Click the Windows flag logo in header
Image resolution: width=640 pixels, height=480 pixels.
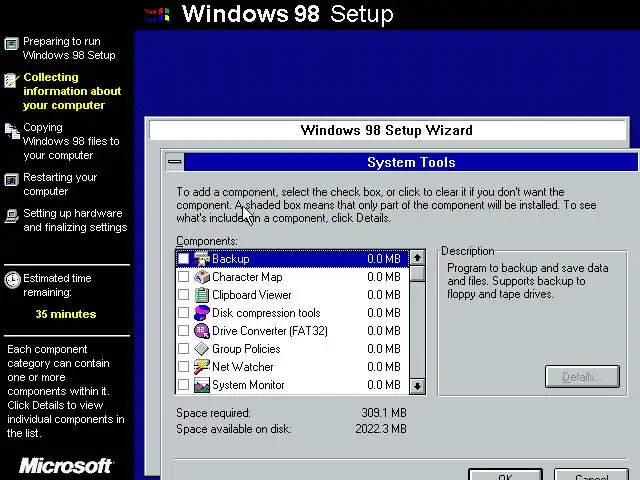[x=157, y=15]
